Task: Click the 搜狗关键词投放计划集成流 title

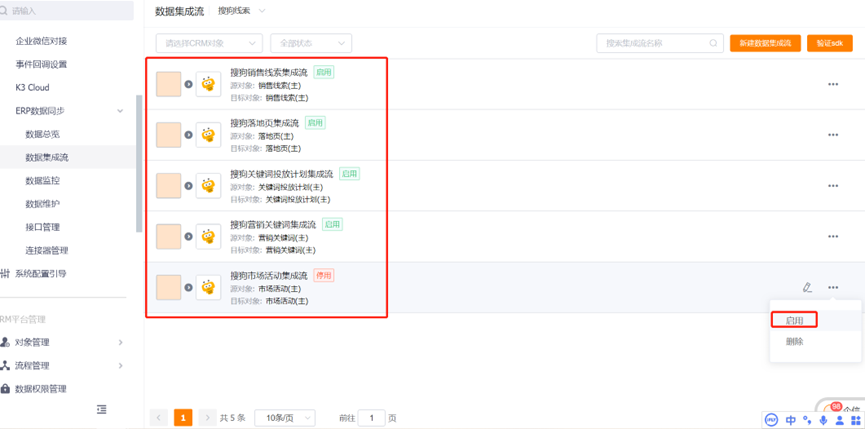Action: (282, 174)
